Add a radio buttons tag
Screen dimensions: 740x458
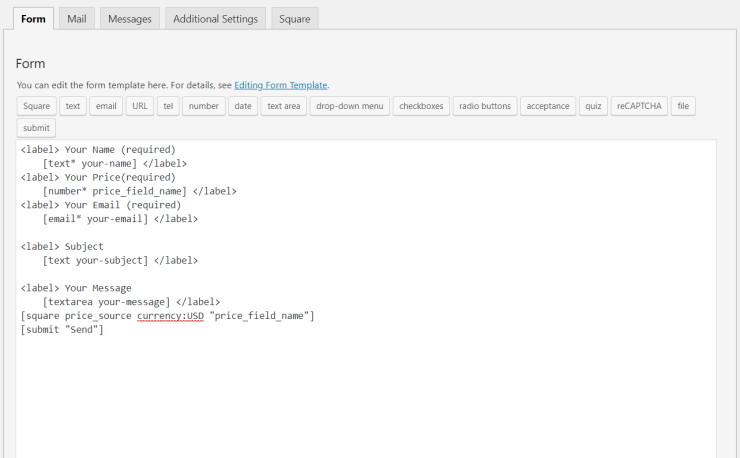click(485, 106)
